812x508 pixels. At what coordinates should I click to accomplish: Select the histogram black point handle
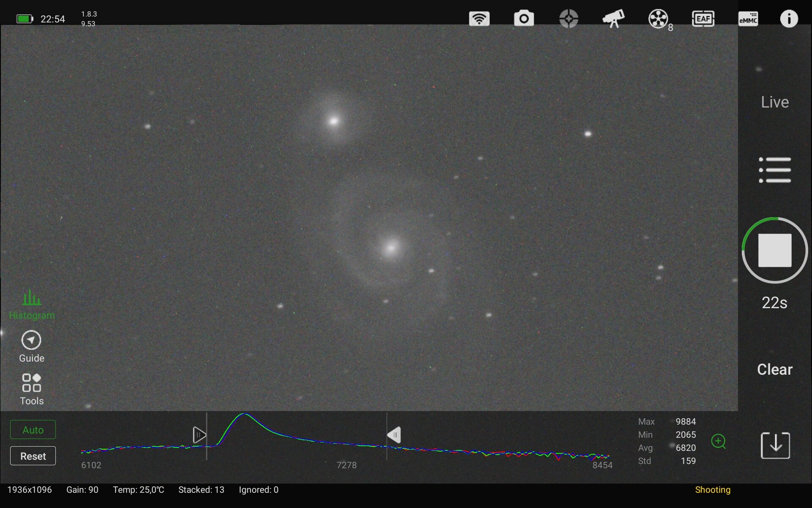[199, 435]
